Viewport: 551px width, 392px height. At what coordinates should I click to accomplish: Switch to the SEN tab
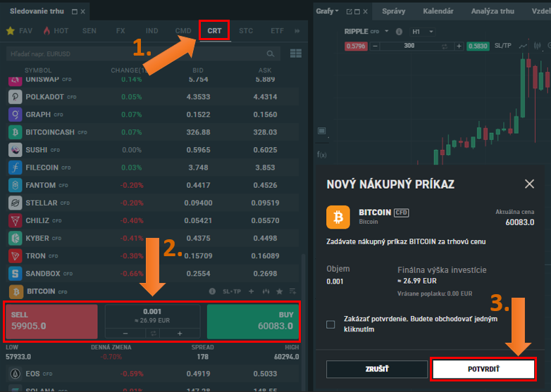[89, 31]
